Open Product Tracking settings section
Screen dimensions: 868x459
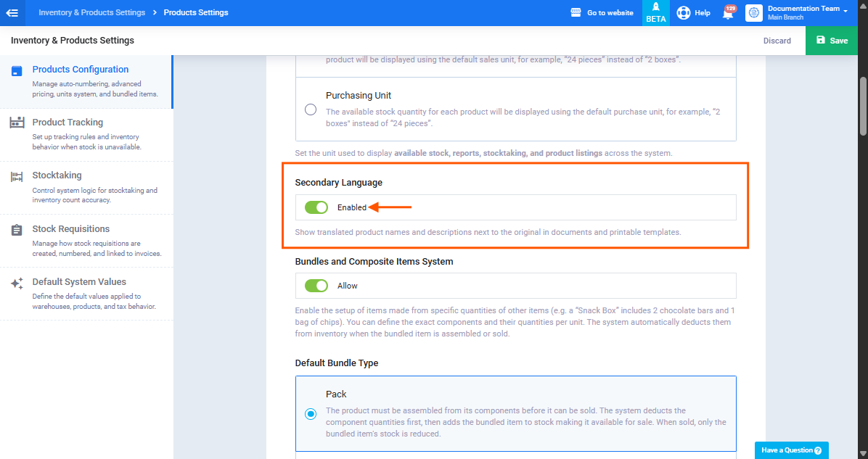(86, 135)
